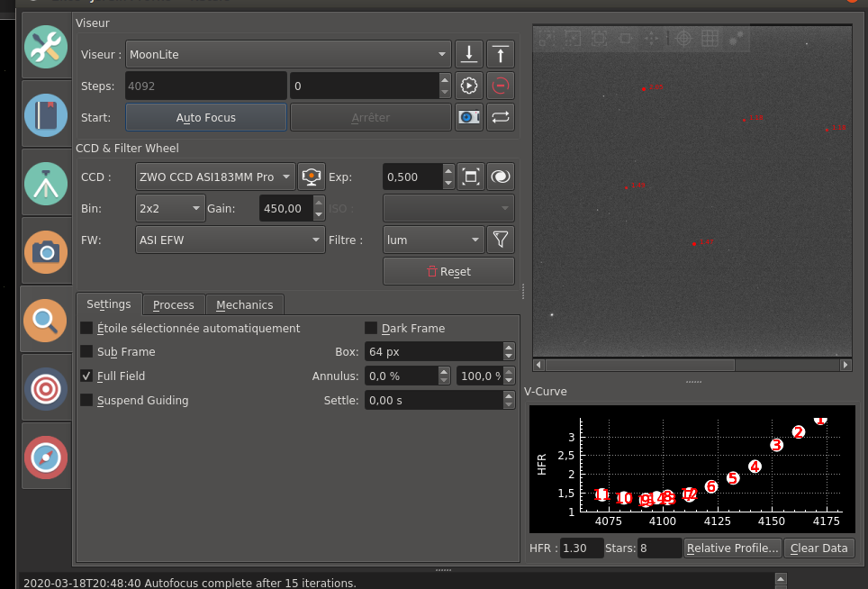868x589 pixels.
Task: Click the red stop focuser motion icon
Action: [x=501, y=86]
